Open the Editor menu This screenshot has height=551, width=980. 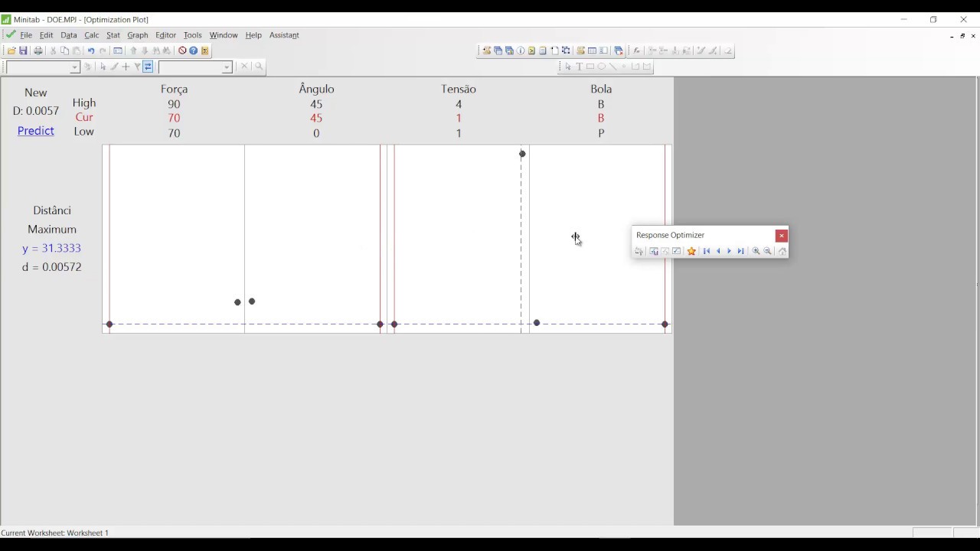(x=165, y=35)
